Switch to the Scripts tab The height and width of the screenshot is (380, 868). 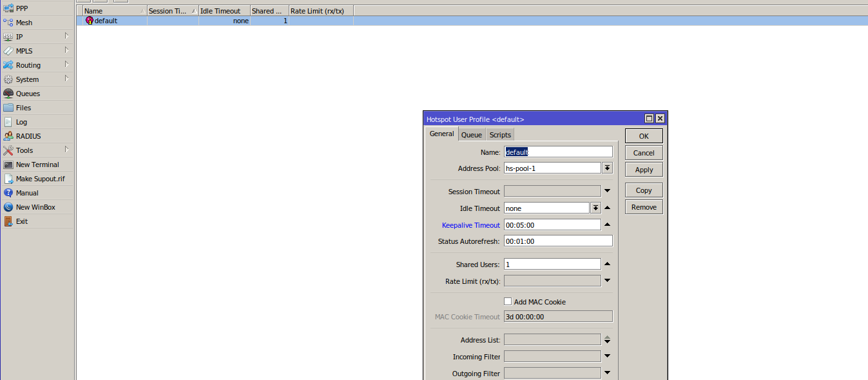point(500,135)
